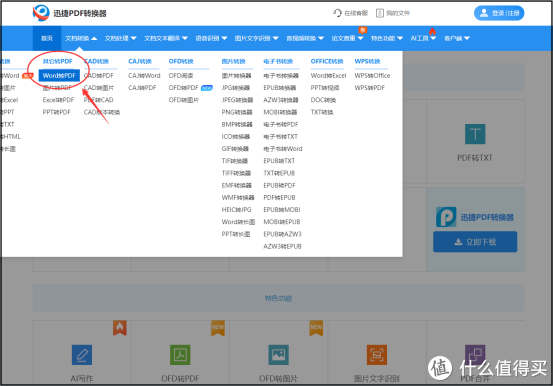Select TXT转EPUB menu entry
The height and width of the screenshot is (386, 553).
(279, 173)
